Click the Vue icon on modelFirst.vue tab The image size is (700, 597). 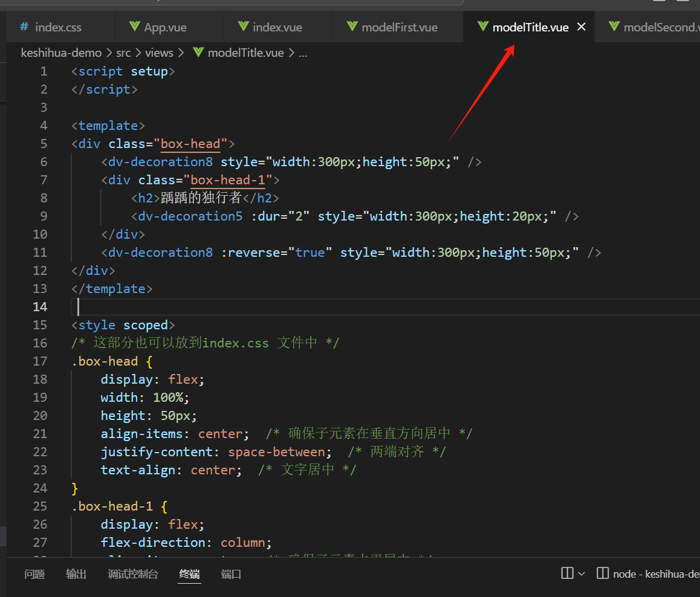352,27
